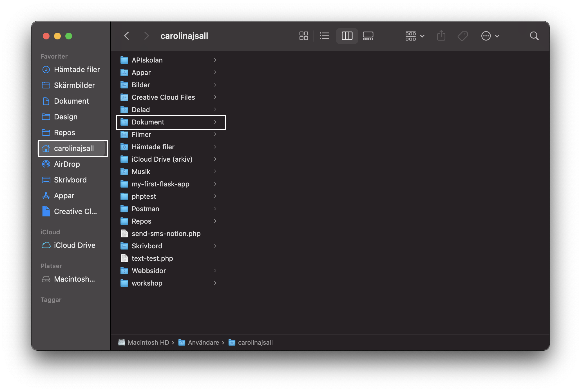
Task: Select Hämtade filer under Favoriter
Action: coord(77,70)
